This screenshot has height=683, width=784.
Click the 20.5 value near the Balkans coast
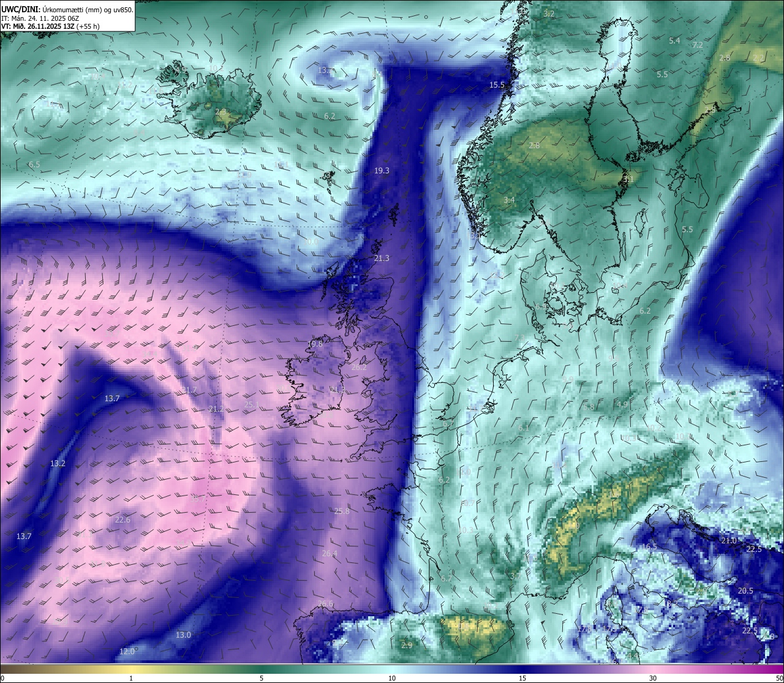(745, 591)
